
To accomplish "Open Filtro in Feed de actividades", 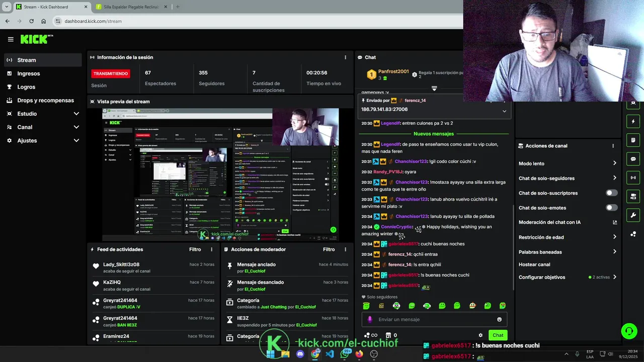I will [195, 249].
